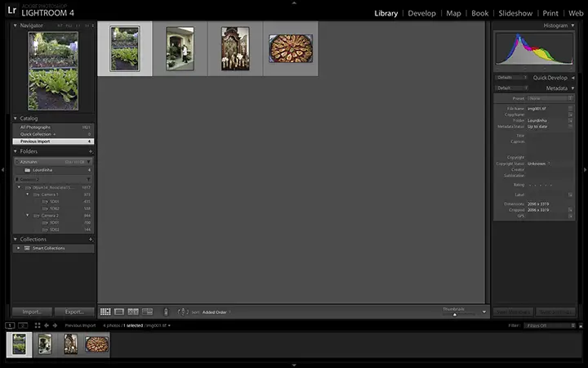Image resolution: width=588 pixels, height=368 pixels.
Task: Collapse the Navigator panel
Action: tap(16, 25)
